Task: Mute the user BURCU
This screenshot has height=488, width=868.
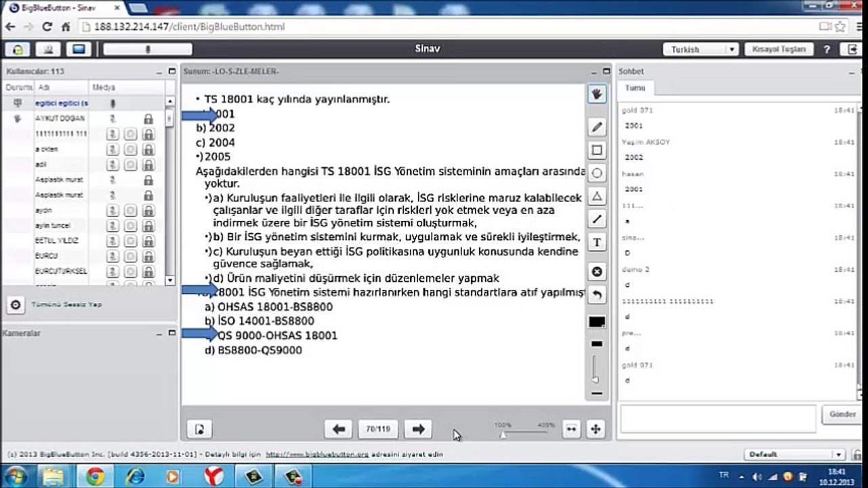Action: click(114, 256)
